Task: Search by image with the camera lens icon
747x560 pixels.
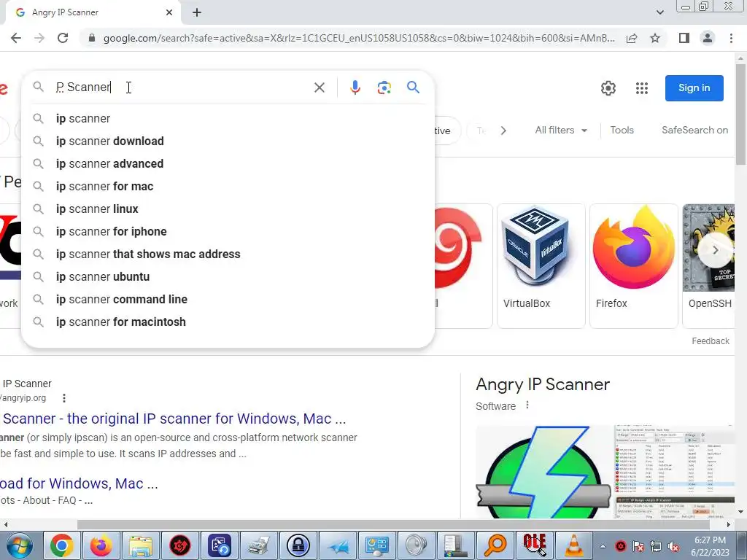Action: tap(384, 87)
